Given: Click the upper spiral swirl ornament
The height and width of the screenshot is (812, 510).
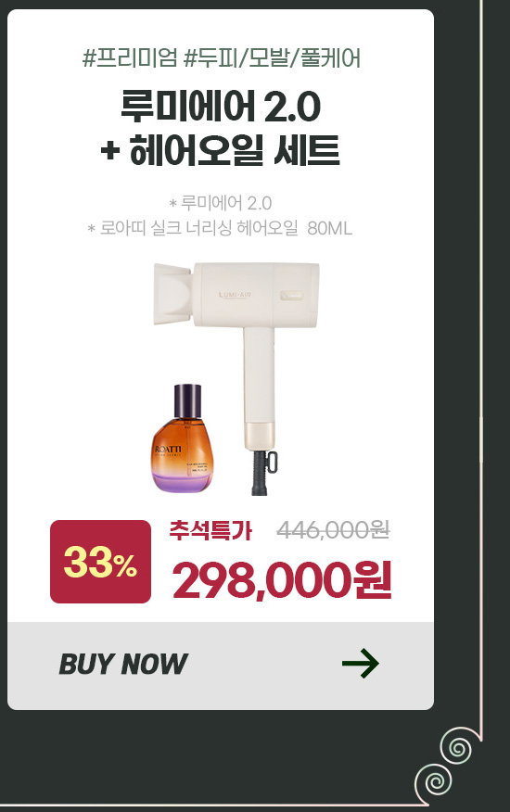Looking at the screenshot, I should 456,747.
